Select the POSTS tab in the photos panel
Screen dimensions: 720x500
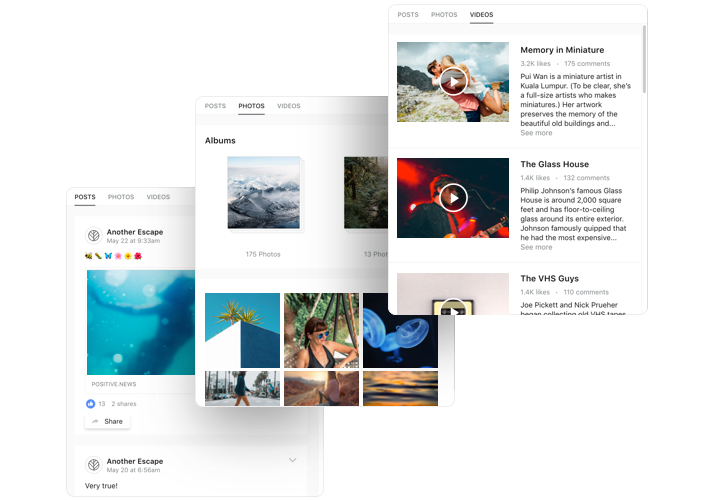pyautogui.click(x=215, y=106)
